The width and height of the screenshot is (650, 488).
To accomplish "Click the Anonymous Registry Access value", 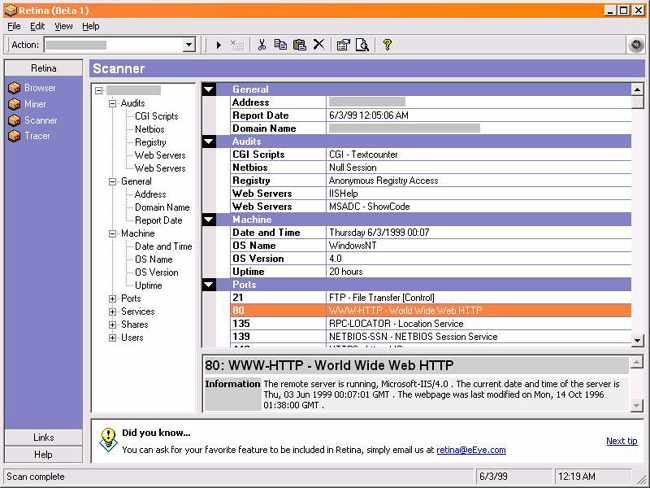I will pos(383,180).
